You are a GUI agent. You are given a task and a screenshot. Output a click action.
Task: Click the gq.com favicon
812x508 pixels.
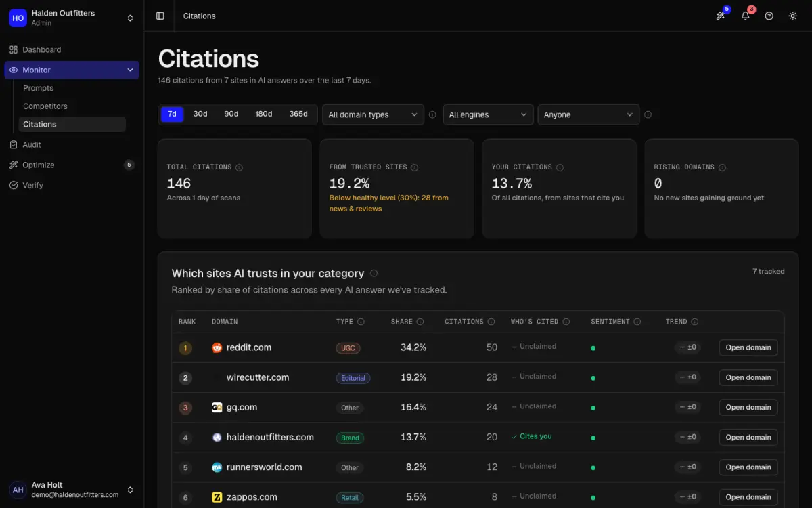(x=217, y=408)
